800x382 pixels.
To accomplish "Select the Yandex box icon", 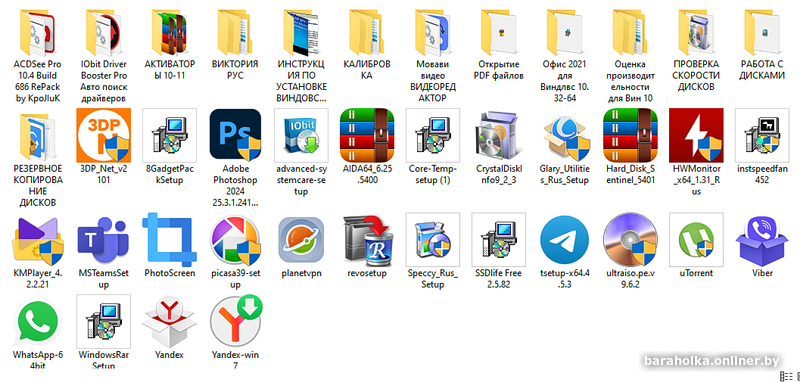I will coord(169,322).
